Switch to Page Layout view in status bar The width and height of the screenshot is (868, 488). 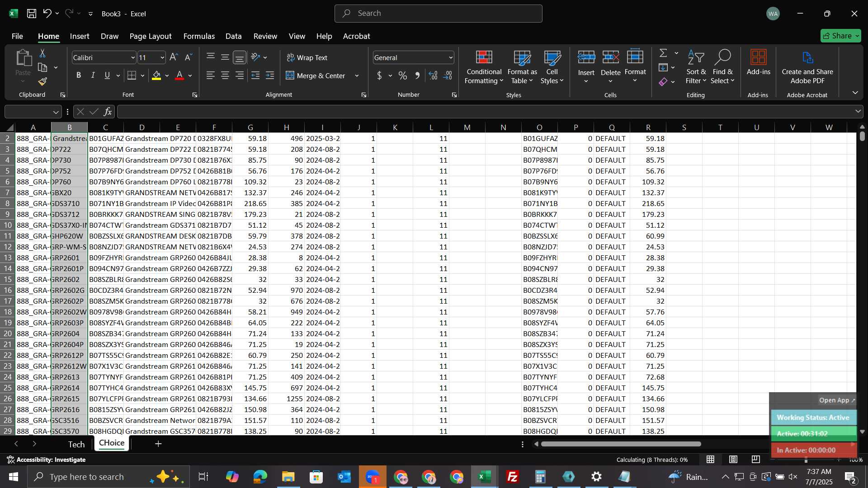click(733, 460)
